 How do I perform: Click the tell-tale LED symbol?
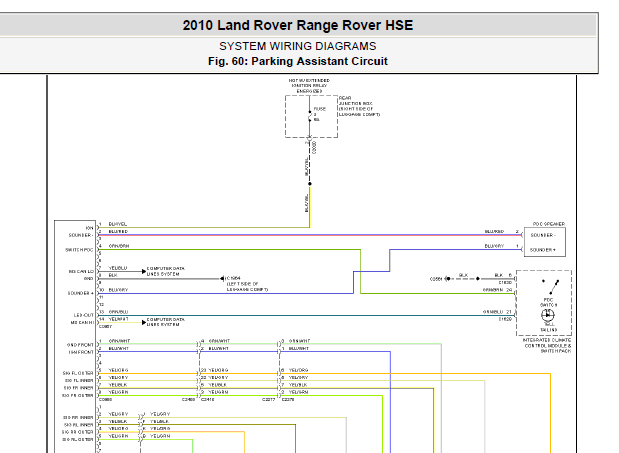coord(548,315)
